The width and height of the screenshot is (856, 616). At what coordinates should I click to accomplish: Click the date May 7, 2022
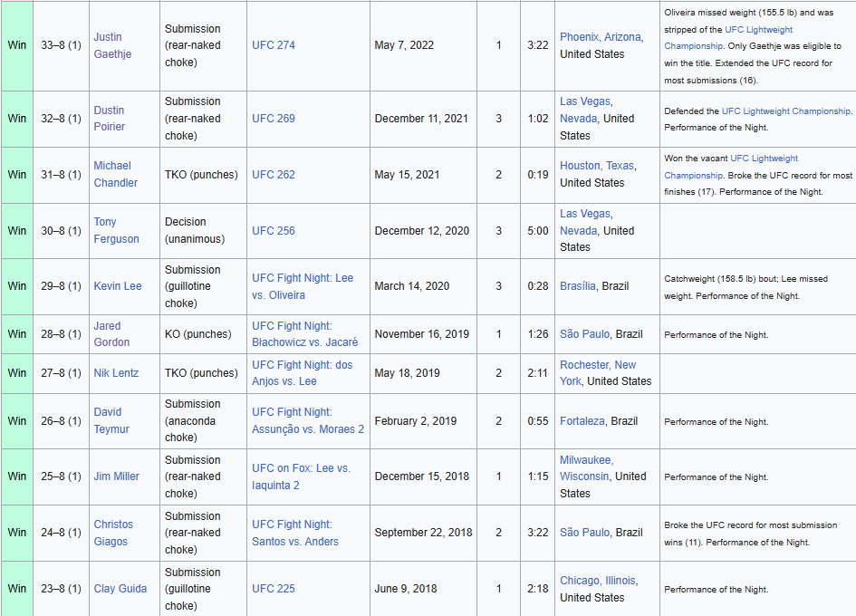pyautogui.click(x=404, y=45)
